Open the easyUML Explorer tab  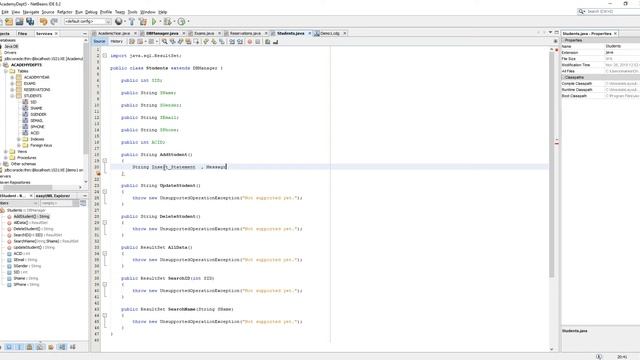point(53,196)
